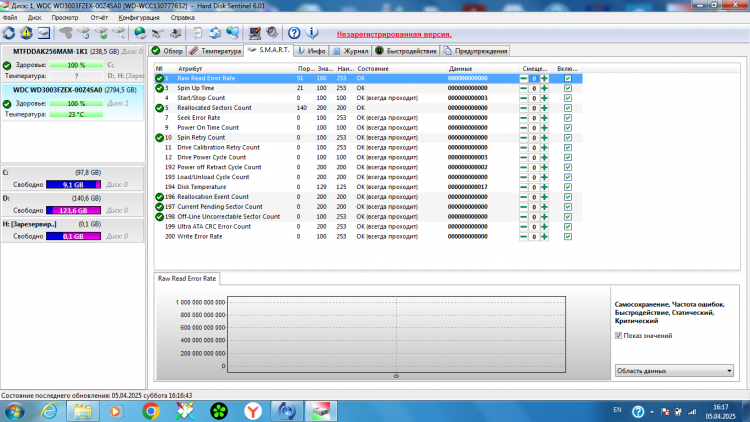The width and height of the screenshot is (750, 422).
Task: Open the Конфигурация menu
Action: click(x=139, y=18)
